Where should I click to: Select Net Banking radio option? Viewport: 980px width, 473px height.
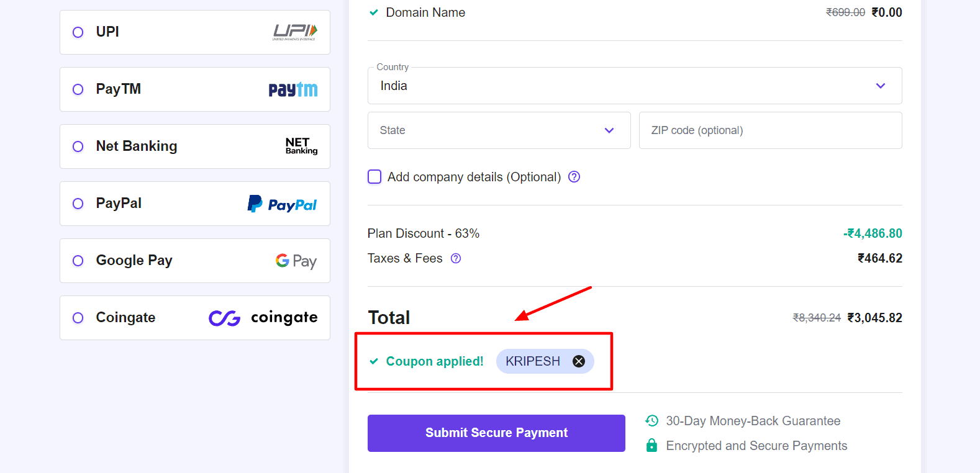(78, 146)
